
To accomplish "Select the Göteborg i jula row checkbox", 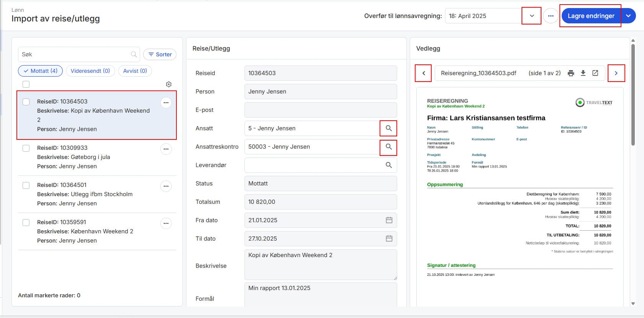I will (26, 148).
